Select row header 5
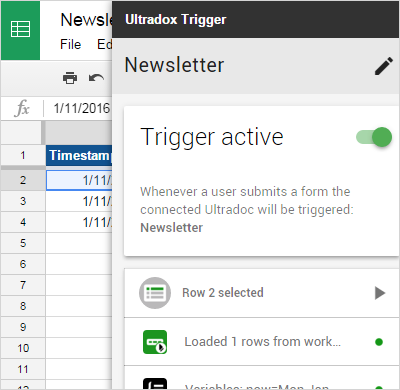This screenshot has height=390, width=400. coord(23,243)
